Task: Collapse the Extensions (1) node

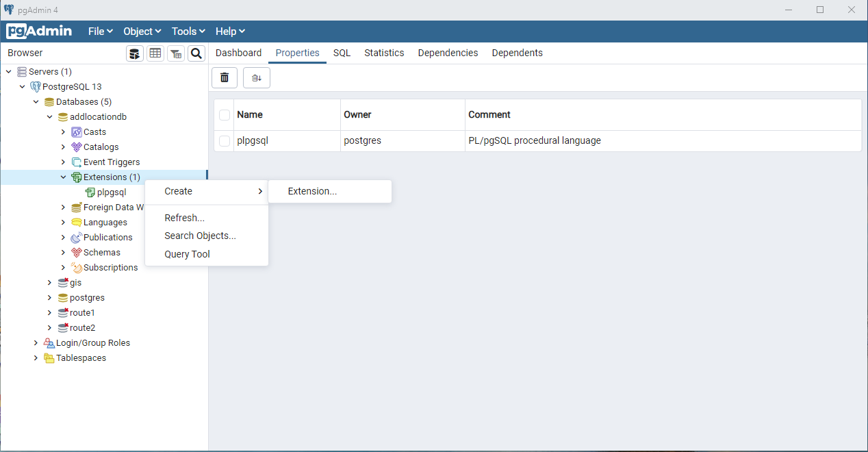Action: (x=63, y=177)
